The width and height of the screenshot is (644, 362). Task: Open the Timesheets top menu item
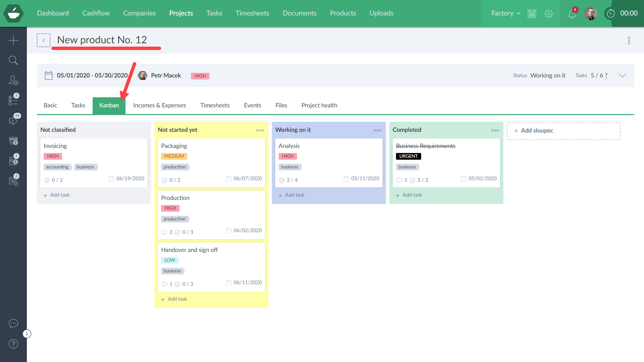coord(252,13)
